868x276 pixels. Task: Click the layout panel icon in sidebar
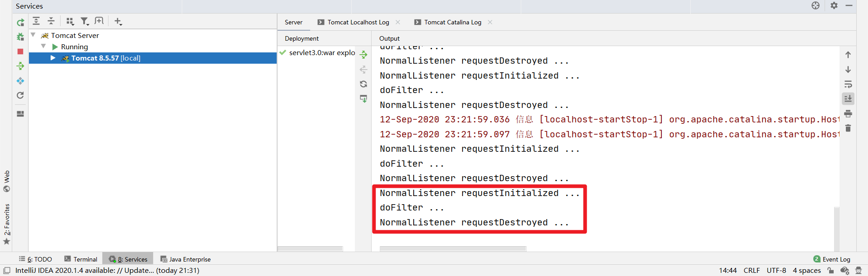[20, 114]
